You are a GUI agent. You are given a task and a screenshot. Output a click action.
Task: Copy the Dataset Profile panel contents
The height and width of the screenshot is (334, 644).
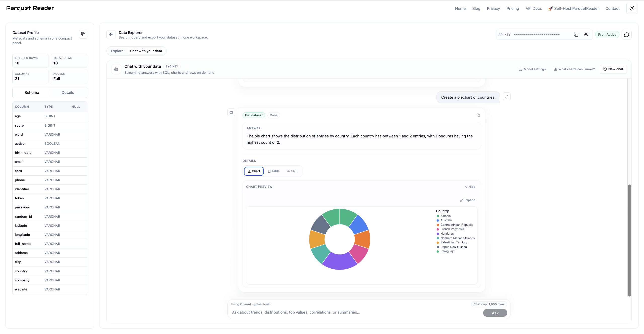(83, 34)
